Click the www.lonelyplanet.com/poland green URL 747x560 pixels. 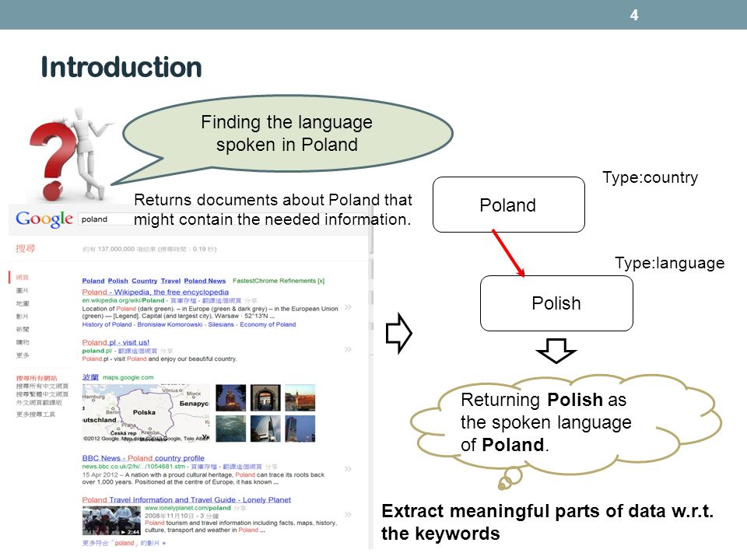(188, 508)
